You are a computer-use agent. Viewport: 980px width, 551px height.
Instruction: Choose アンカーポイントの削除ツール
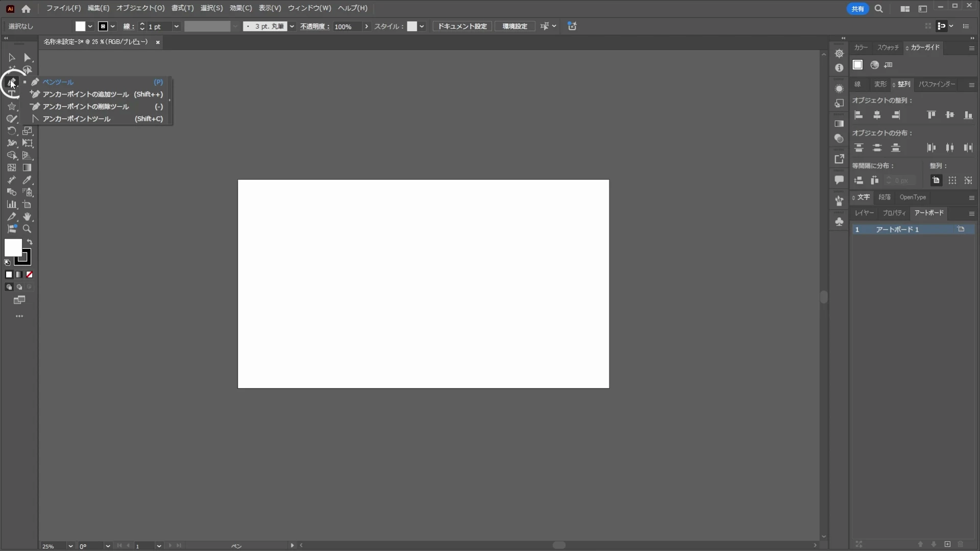97,107
